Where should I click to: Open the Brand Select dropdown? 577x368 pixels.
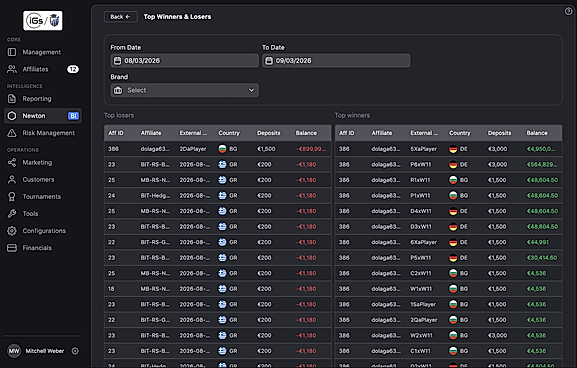click(185, 90)
